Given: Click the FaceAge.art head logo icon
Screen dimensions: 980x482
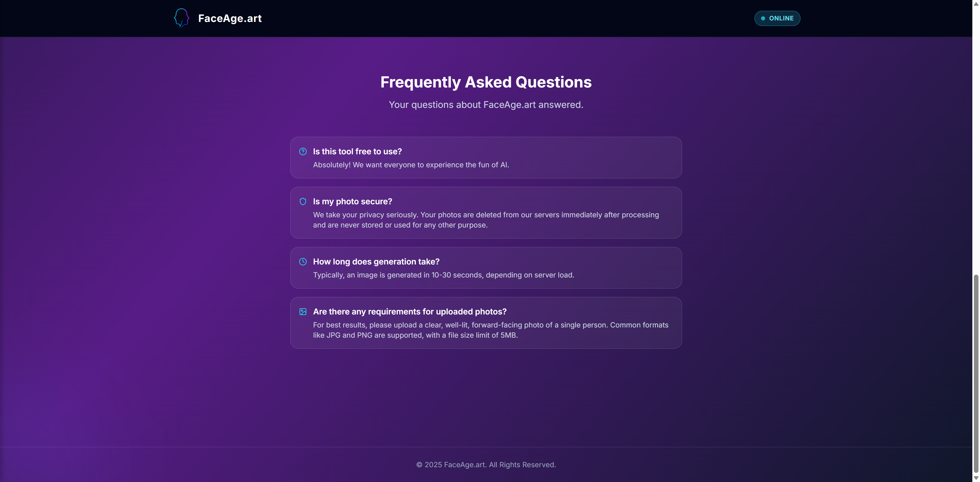Looking at the screenshot, I should (181, 18).
